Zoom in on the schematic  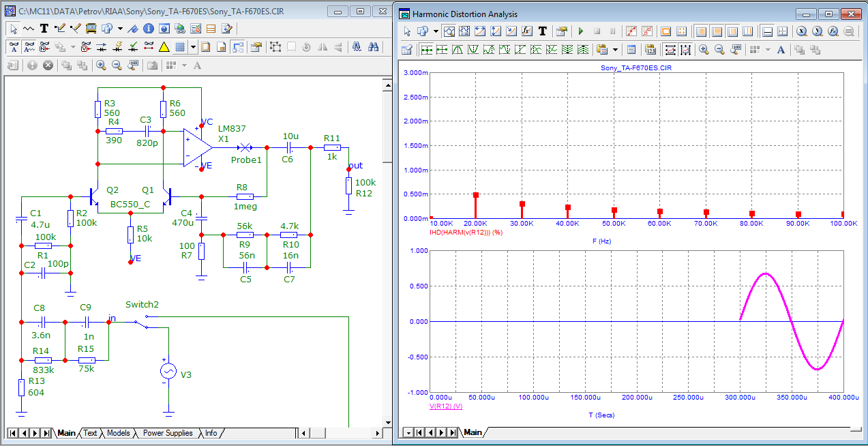coord(101,65)
